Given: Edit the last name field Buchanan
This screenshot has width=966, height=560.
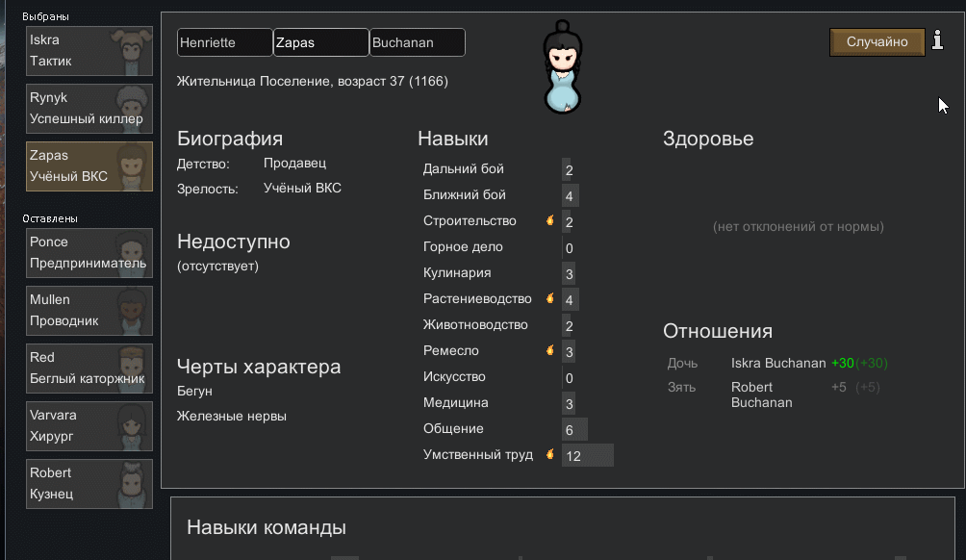Looking at the screenshot, I should pyautogui.click(x=417, y=42).
